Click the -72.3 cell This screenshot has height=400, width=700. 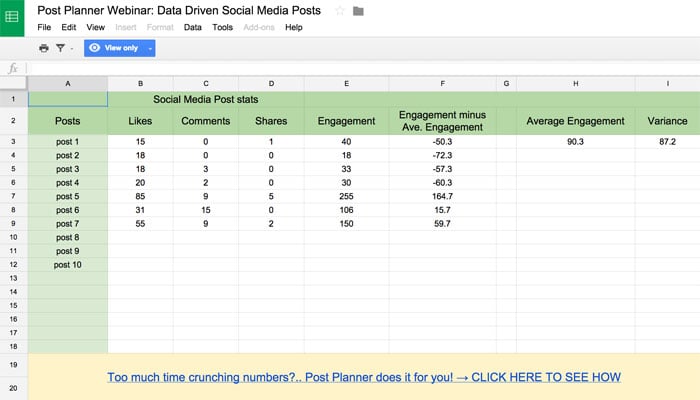click(442, 155)
